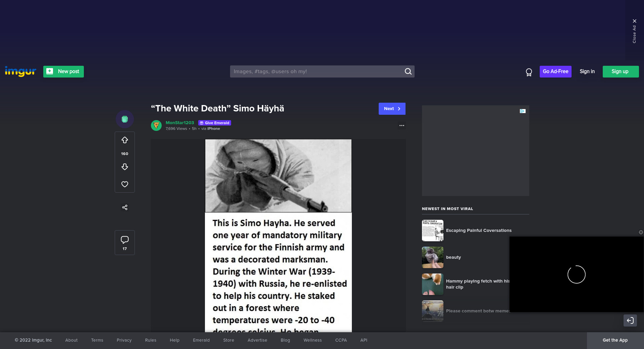
Task: Open the Sign in link
Action: point(587,71)
